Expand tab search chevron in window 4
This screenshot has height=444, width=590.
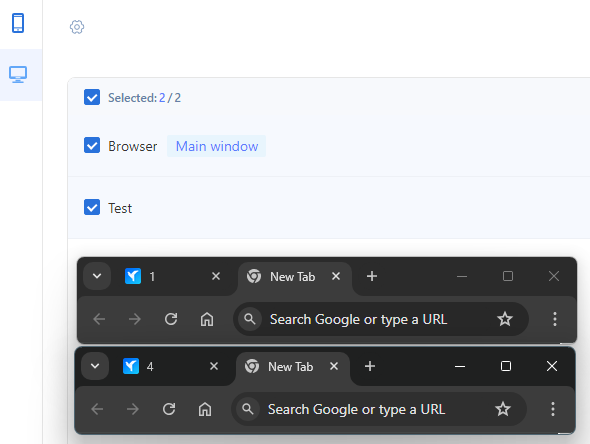click(x=95, y=366)
